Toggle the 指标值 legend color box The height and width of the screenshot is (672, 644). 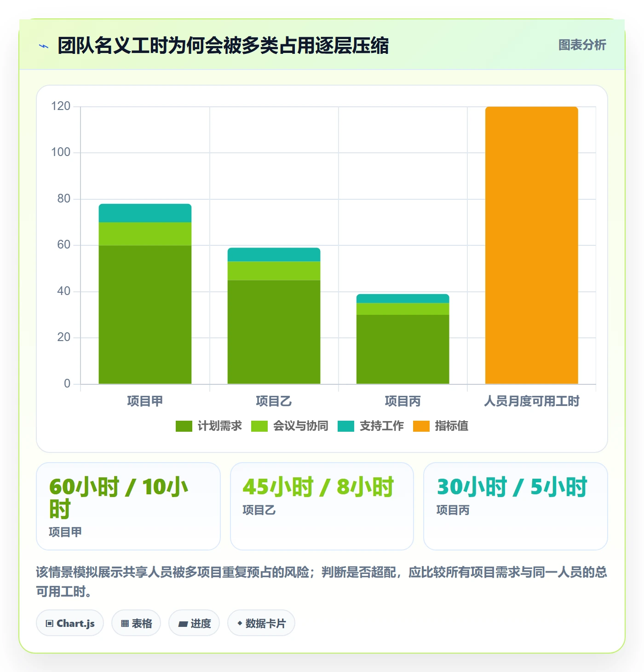(421, 426)
